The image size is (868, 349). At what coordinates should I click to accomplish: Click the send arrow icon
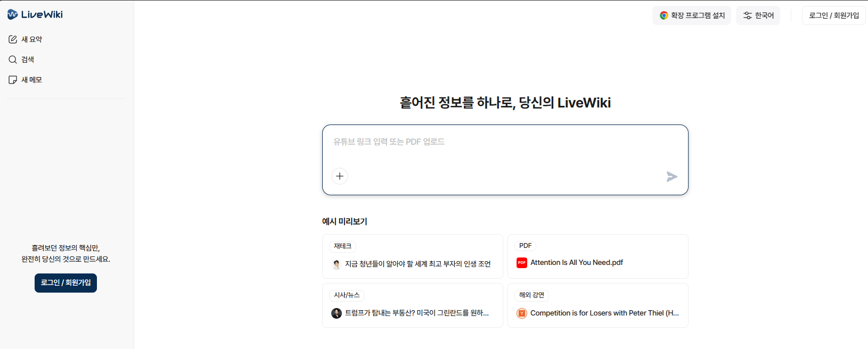672,177
